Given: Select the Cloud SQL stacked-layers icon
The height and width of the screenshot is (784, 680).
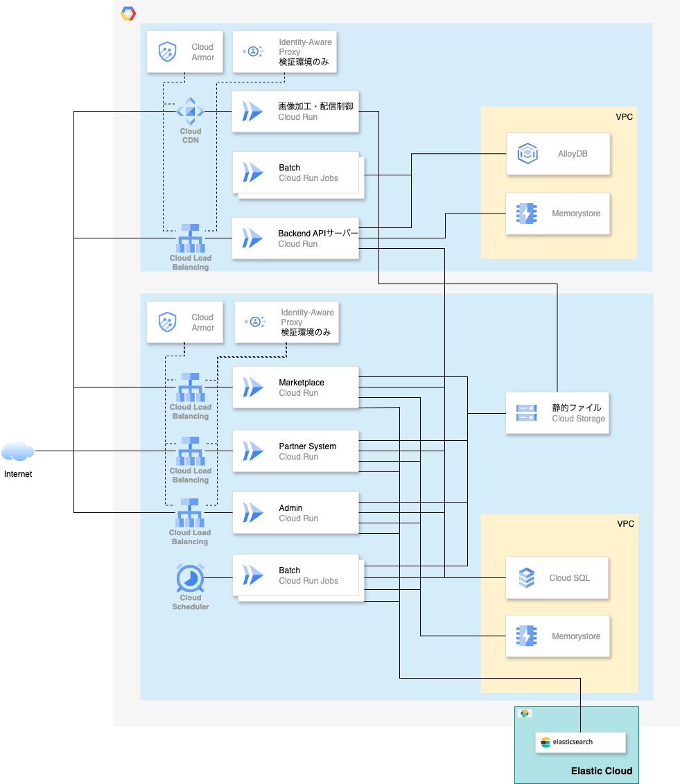Looking at the screenshot, I should [527, 578].
